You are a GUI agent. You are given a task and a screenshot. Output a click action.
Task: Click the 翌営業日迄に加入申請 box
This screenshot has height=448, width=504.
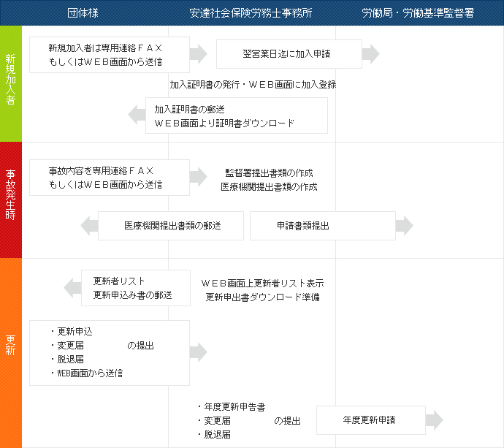(289, 54)
